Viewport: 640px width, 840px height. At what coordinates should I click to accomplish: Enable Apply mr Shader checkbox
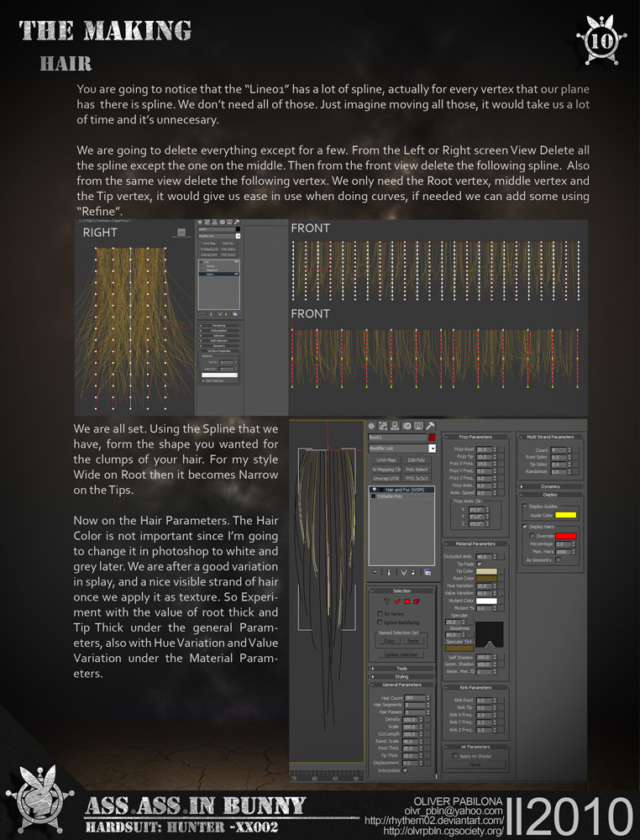(x=456, y=756)
